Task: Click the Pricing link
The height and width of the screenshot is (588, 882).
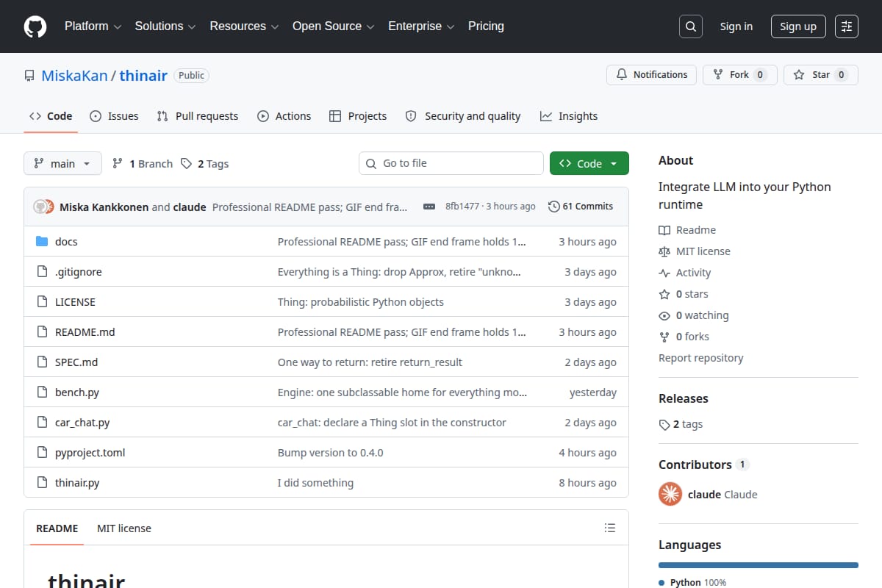Action: tap(486, 26)
